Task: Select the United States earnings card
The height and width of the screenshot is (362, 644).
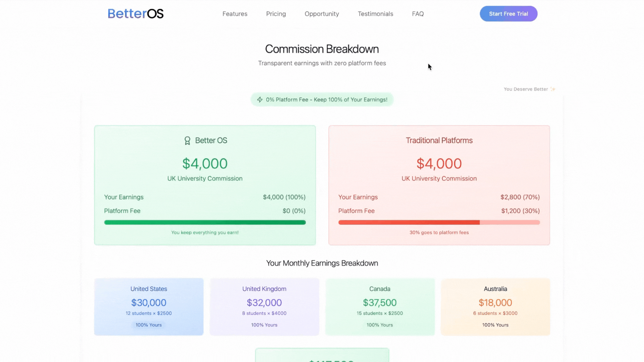Action: pos(149,306)
